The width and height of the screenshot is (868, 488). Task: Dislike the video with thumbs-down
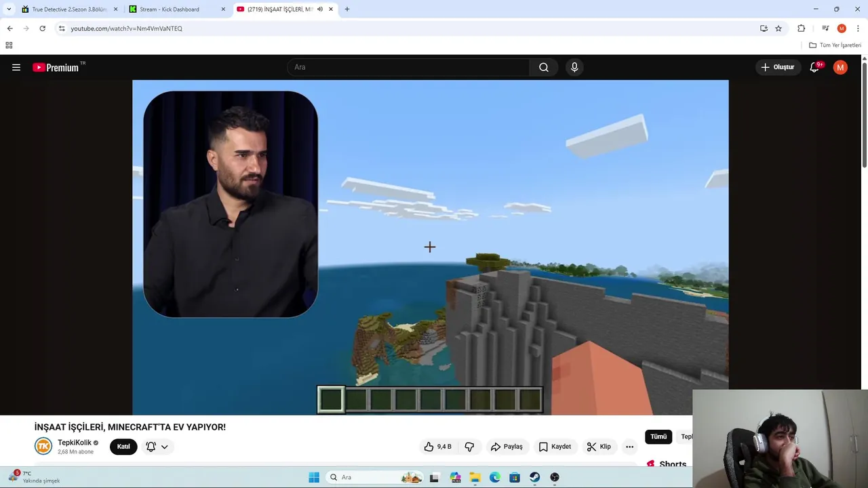click(469, 447)
